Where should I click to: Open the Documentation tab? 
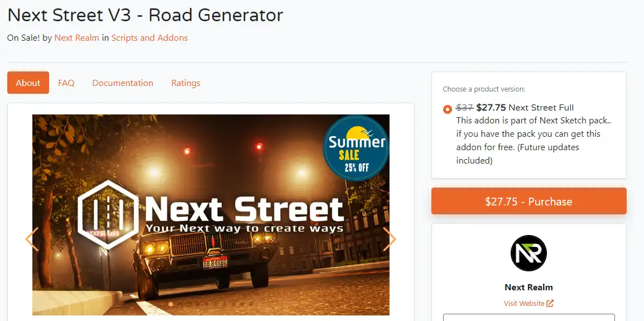pyautogui.click(x=123, y=83)
